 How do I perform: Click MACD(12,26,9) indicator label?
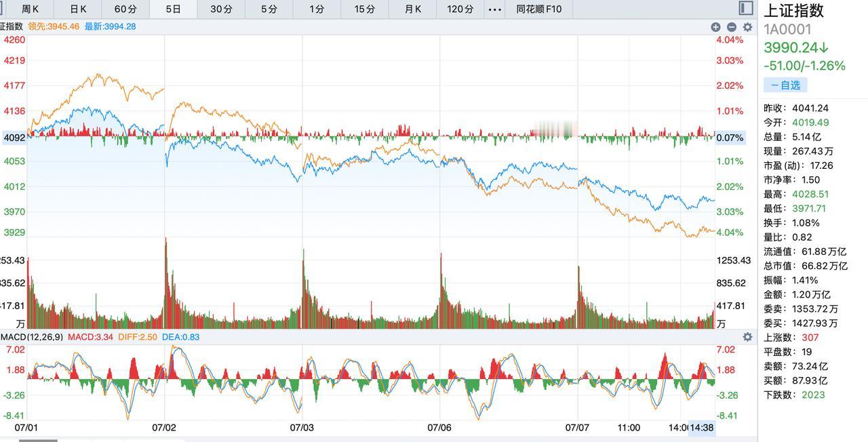pyautogui.click(x=32, y=337)
